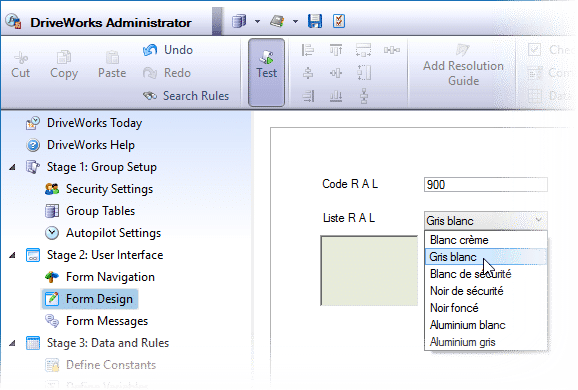Open Security Settings task
Screen dimensions: 578x390
(109, 189)
